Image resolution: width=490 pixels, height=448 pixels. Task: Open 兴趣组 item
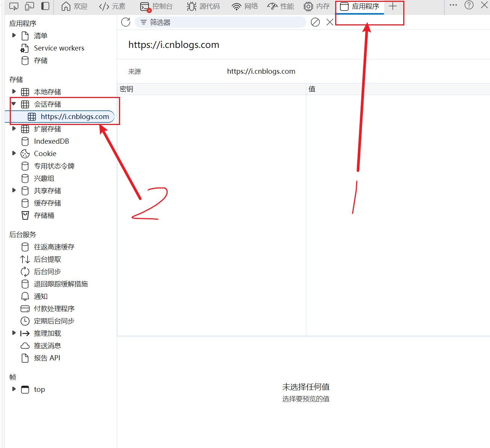click(44, 178)
